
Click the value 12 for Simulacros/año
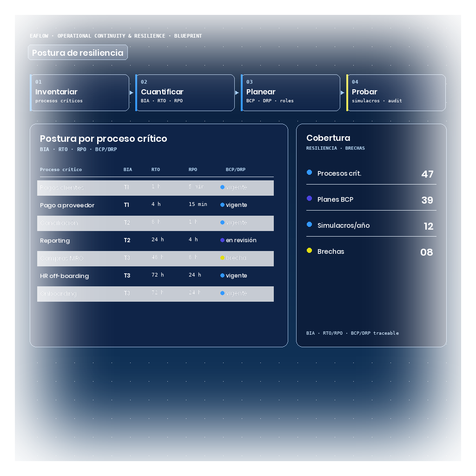coord(429,226)
